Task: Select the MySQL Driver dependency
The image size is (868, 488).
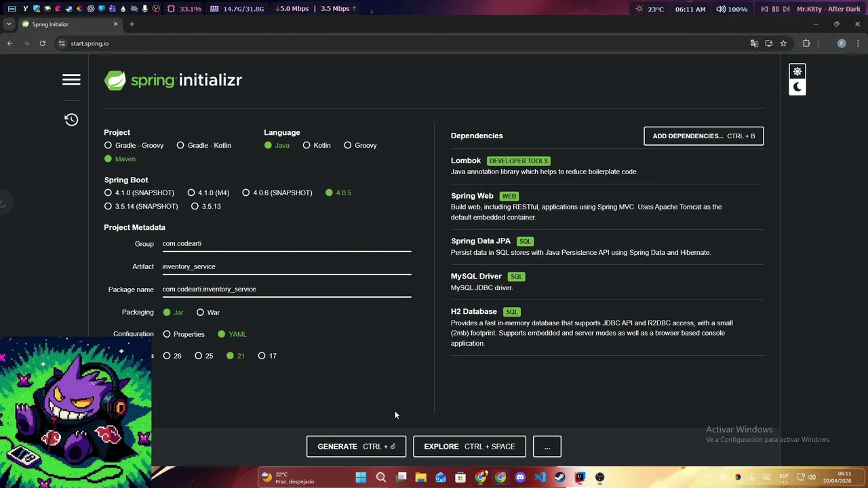Action: tap(607, 282)
